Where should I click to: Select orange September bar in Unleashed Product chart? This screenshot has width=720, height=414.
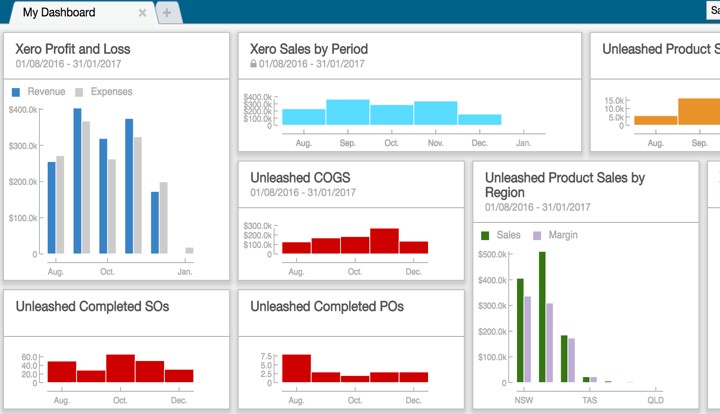pos(699,112)
